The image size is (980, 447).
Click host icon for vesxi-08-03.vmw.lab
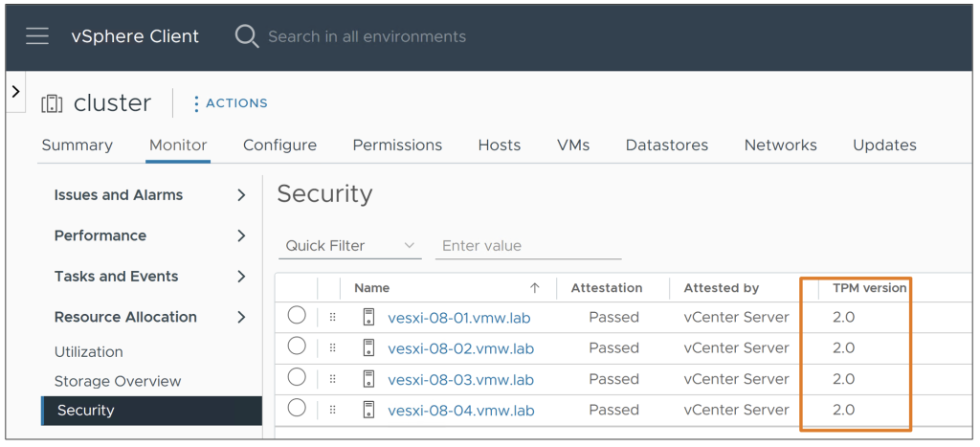click(368, 379)
